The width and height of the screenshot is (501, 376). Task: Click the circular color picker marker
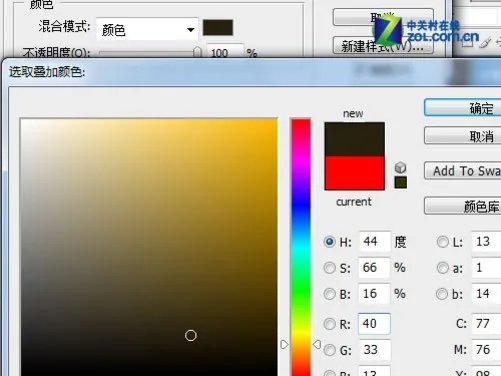point(191,335)
